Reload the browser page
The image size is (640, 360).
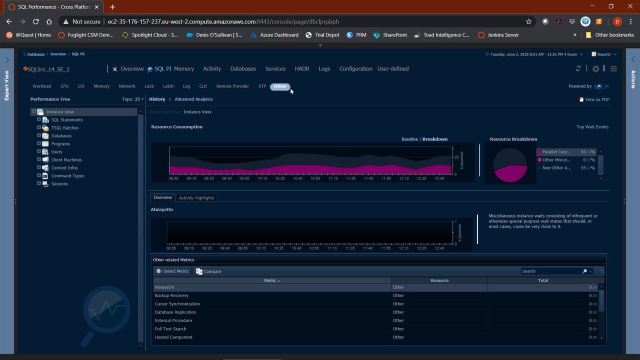[36, 22]
